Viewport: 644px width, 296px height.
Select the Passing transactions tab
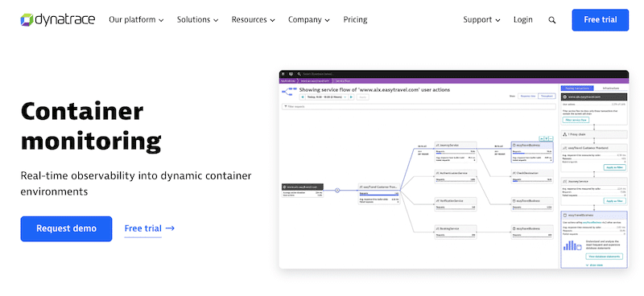point(577,88)
